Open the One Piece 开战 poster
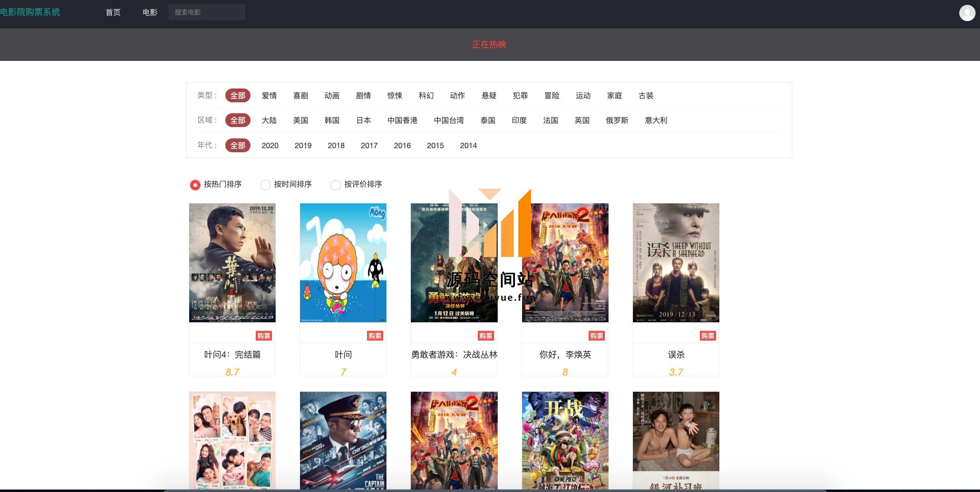Image resolution: width=980 pixels, height=492 pixels. (x=565, y=440)
